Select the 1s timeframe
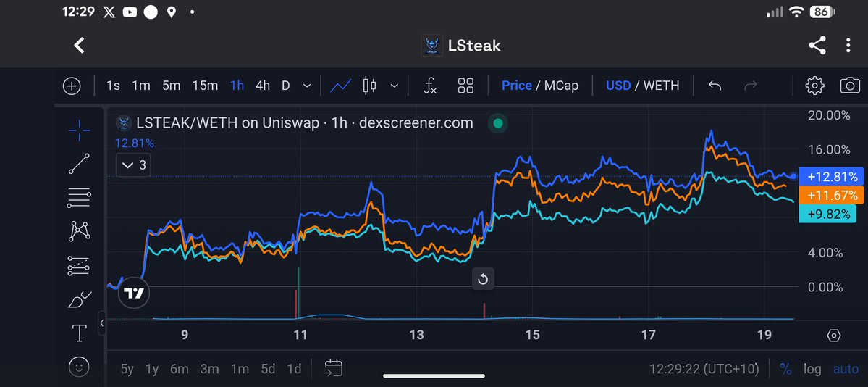 pyautogui.click(x=113, y=86)
